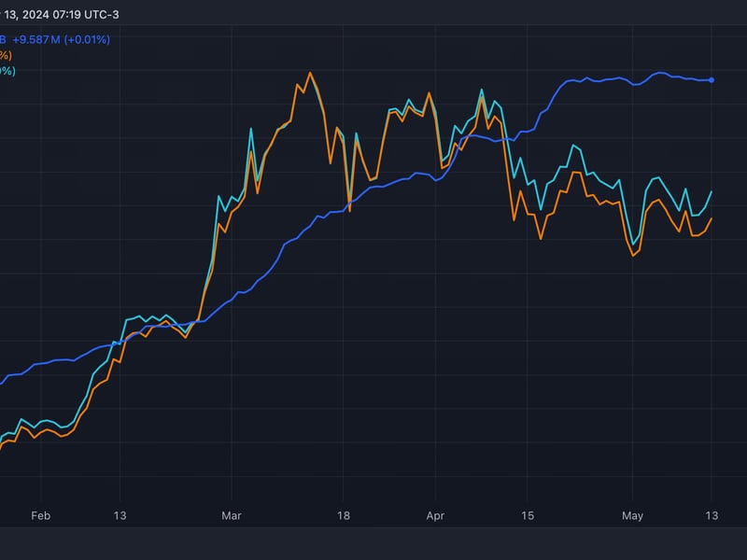Select the cyan series legend percentage
The width and height of the screenshot is (747, 560).
7,70
